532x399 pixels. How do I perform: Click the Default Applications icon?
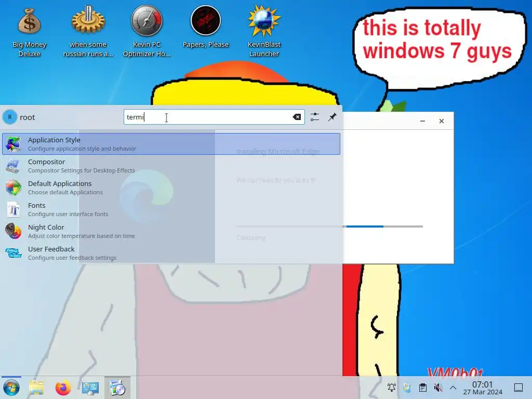(13, 188)
